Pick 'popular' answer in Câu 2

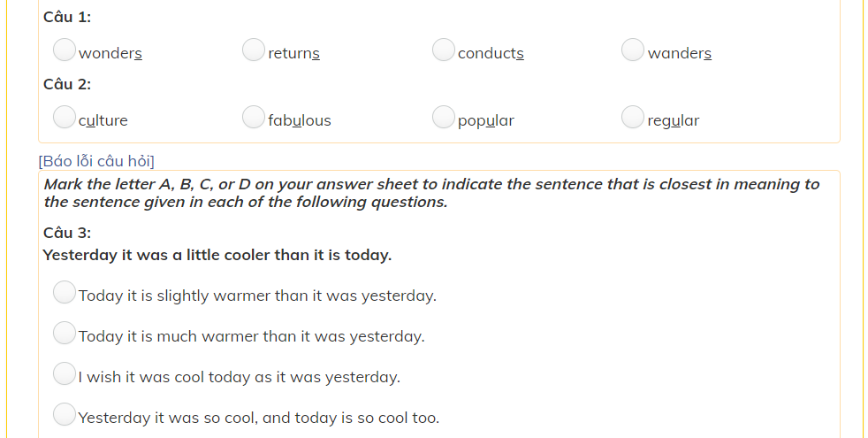[x=444, y=117]
